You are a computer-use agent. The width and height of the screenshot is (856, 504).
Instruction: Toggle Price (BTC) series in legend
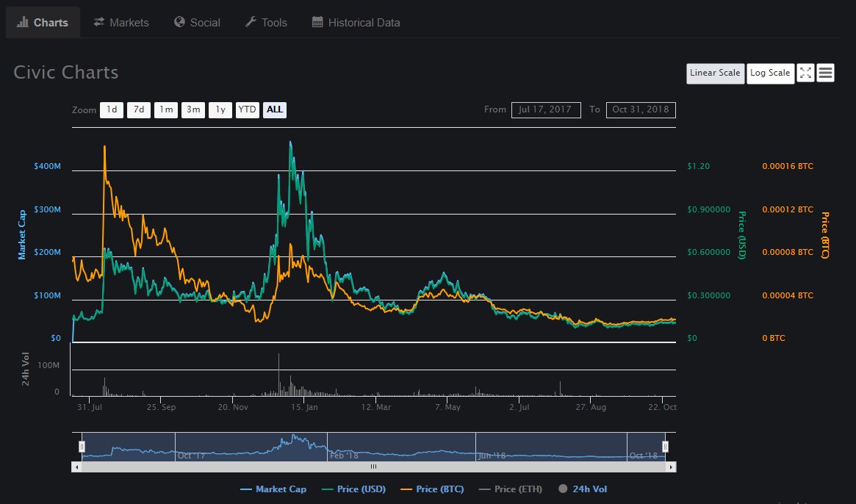pos(432,489)
